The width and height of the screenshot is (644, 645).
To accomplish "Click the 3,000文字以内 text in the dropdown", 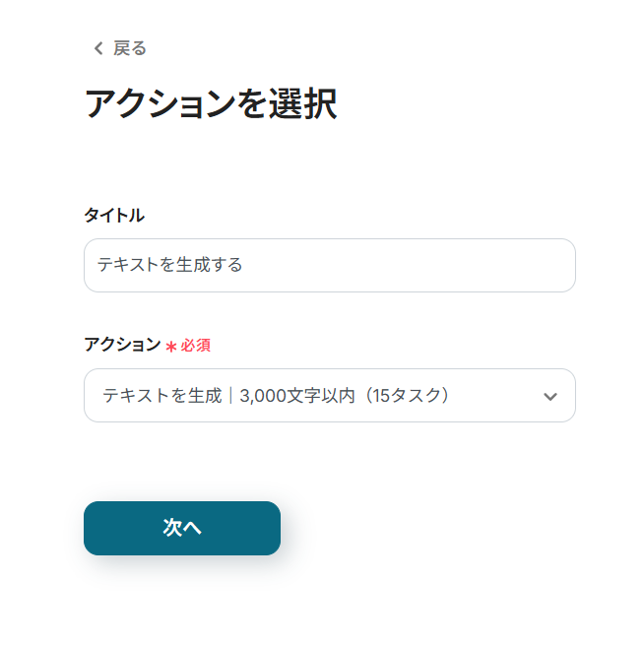I will 295,396.
